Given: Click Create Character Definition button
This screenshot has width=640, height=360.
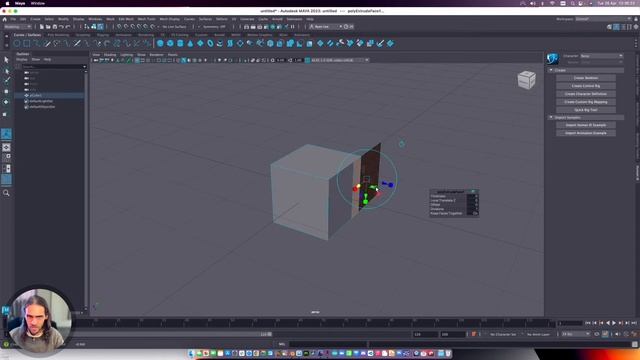Looking at the screenshot, I should (x=586, y=94).
